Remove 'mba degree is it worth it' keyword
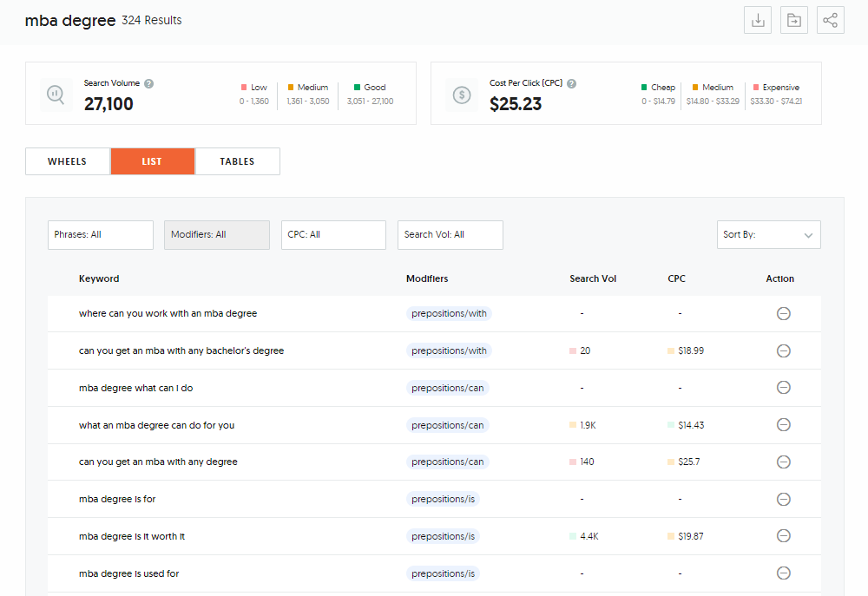Image resolution: width=868 pixels, height=596 pixels. [x=783, y=535]
